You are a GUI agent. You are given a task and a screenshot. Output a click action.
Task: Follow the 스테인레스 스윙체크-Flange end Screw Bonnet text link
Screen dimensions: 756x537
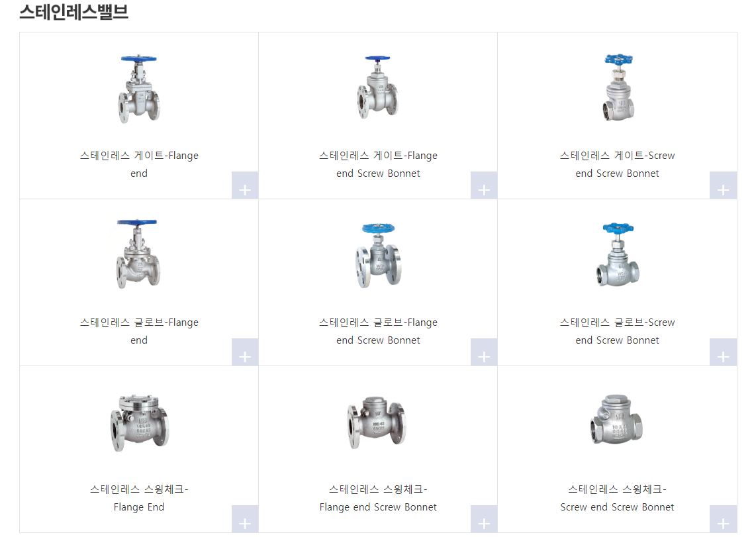[378, 498]
